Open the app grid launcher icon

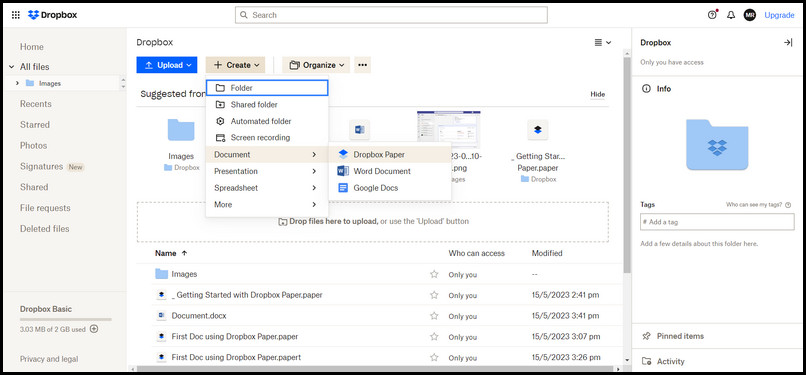click(15, 15)
